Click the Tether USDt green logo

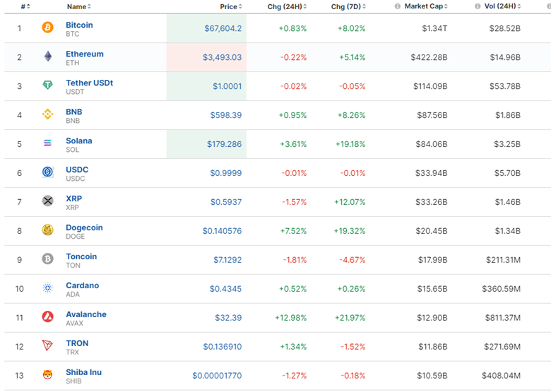coord(47,85)
